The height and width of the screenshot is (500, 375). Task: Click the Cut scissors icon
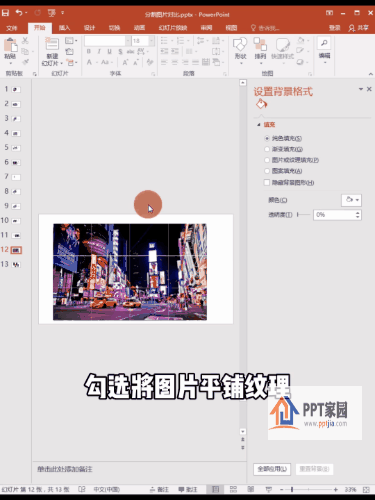[25, 41]
